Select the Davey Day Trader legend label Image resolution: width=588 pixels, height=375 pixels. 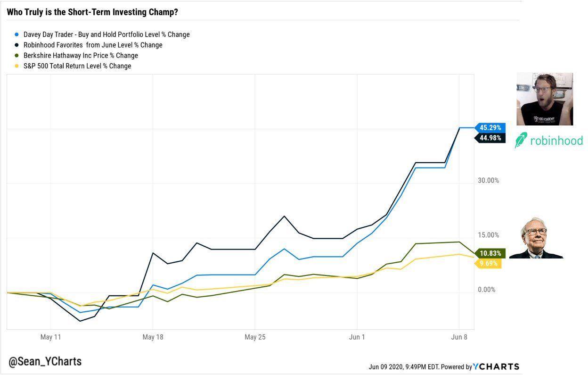coord(106,34)
